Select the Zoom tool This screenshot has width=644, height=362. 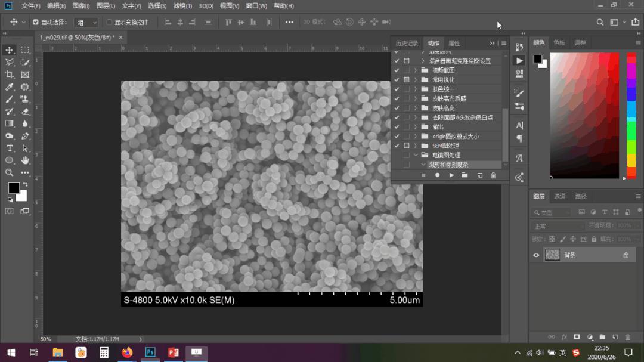tap(9, 172)
